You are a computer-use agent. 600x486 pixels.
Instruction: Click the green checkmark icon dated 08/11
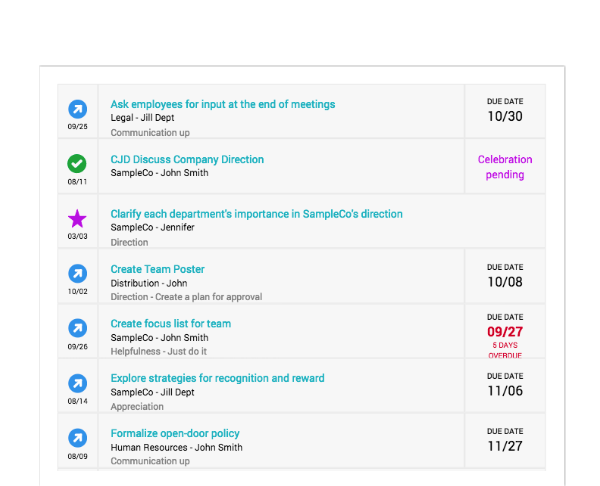coord(77,164)
